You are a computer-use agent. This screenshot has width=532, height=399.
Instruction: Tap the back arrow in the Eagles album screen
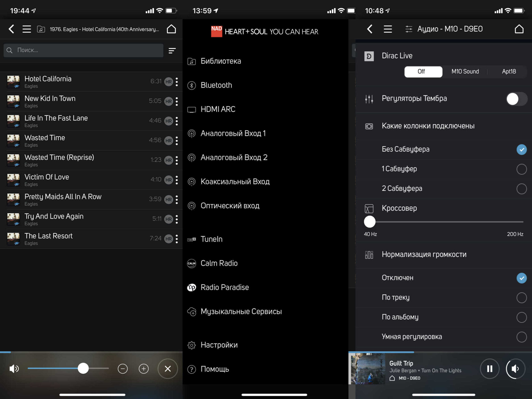click(x=11, y=29)
